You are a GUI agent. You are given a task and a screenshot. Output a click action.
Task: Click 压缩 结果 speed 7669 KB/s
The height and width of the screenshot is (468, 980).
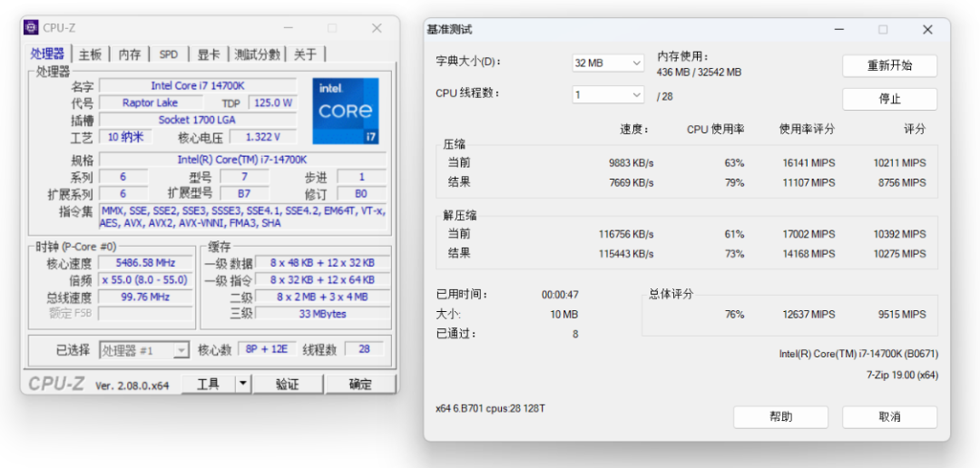point(632,182)
